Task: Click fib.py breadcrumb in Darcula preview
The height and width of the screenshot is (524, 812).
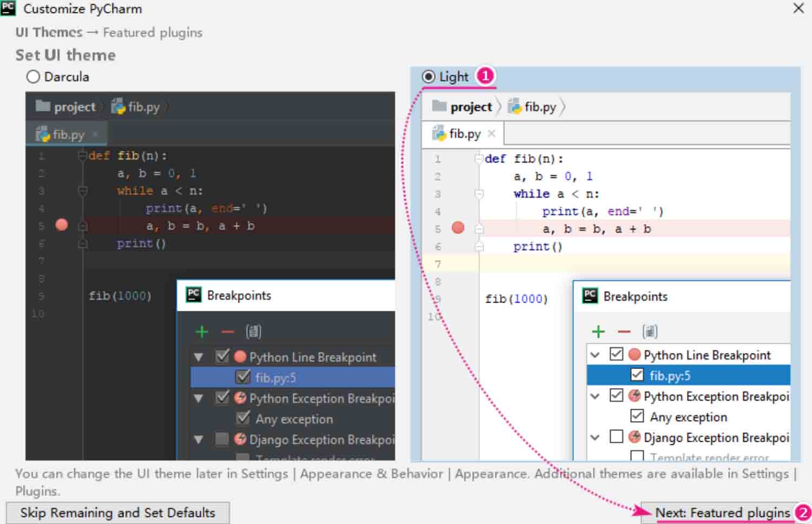Action: tap(136, 107)
